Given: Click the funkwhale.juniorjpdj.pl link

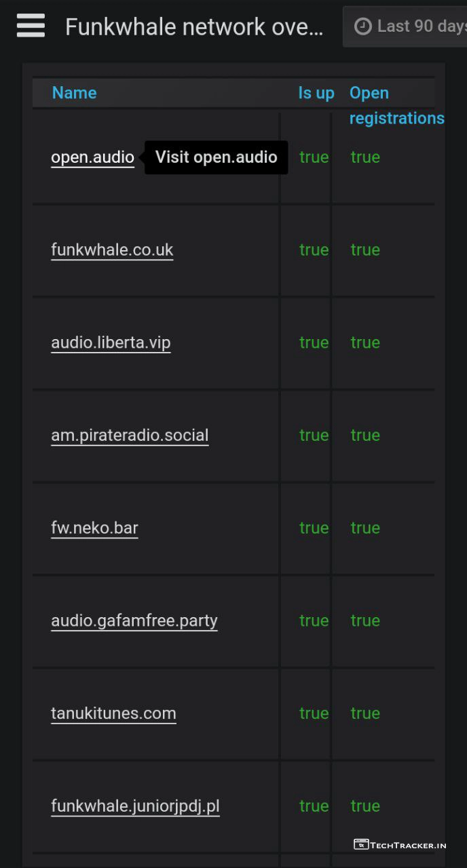Looking at the screenshot, I should (135, 806).
